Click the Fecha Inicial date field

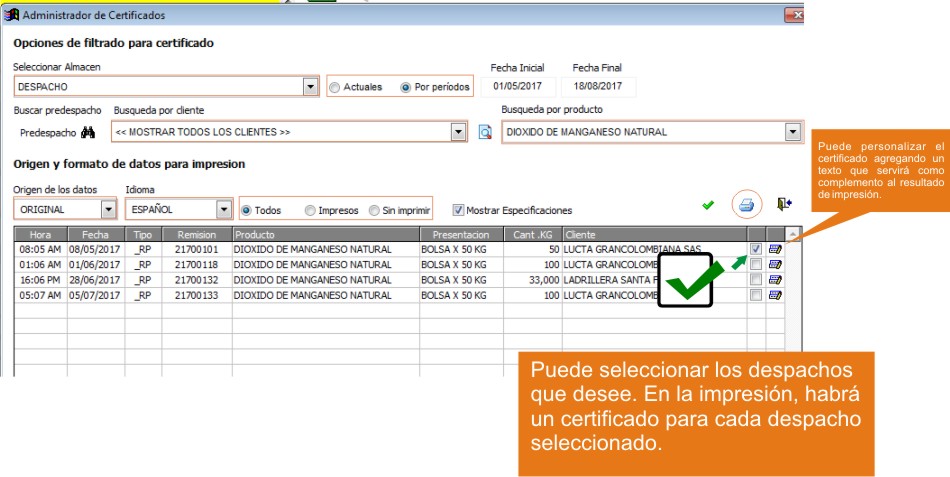tap(518, 87)
